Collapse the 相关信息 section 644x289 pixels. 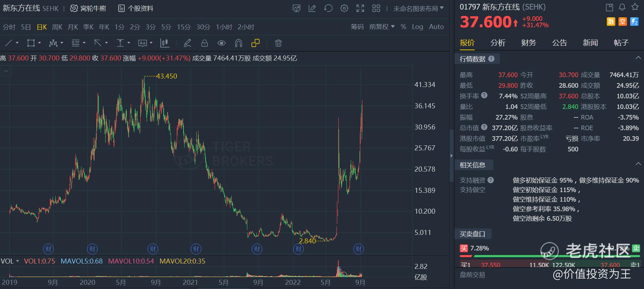point(638,163)
